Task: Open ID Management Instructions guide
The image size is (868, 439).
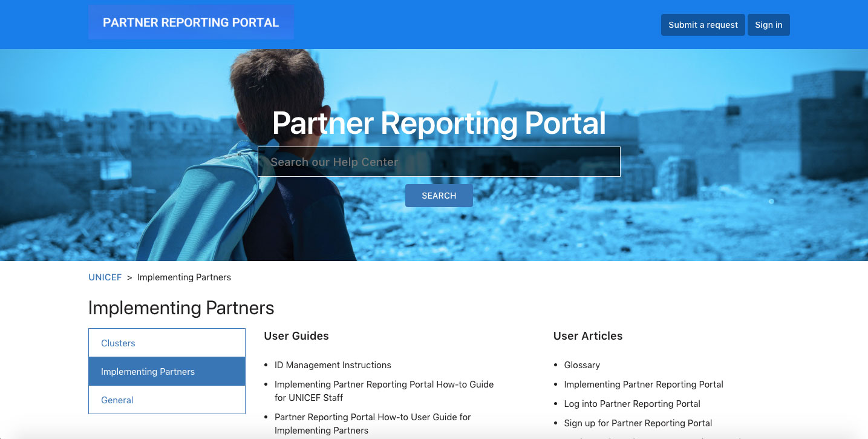Action: [333, 365]
